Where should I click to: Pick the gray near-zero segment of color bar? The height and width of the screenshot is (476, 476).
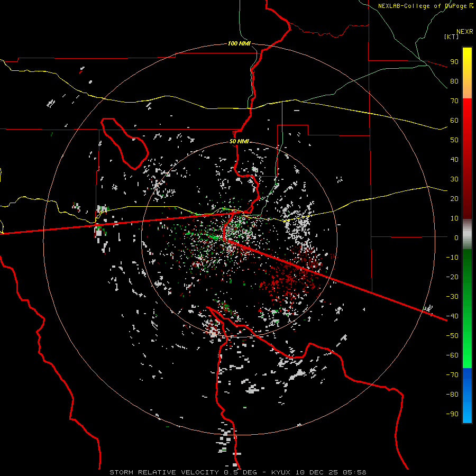(x=467, y=234)
